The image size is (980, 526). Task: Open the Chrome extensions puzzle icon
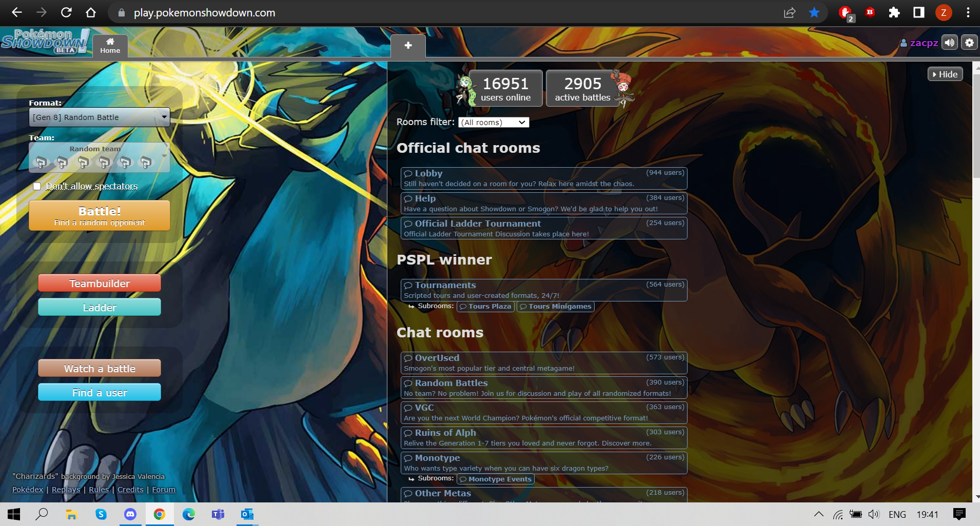894,12
